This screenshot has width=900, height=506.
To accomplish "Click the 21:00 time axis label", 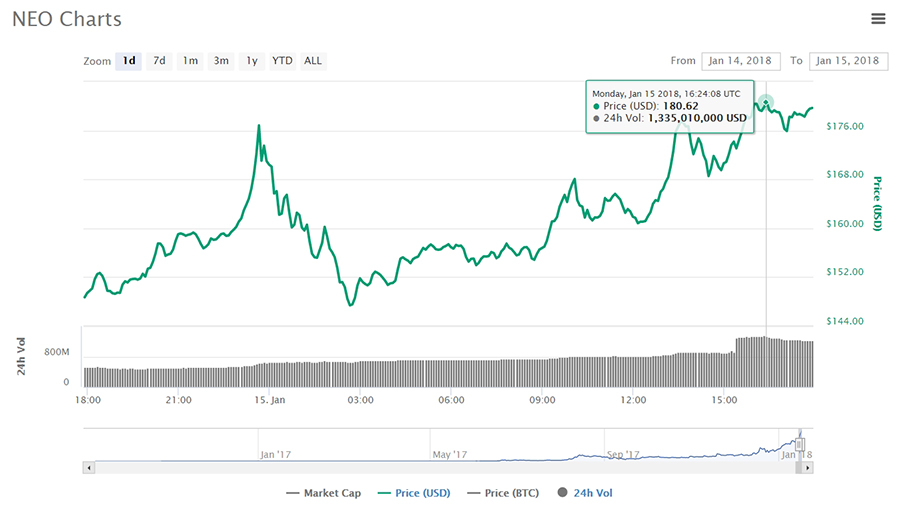I will [179, 400].
